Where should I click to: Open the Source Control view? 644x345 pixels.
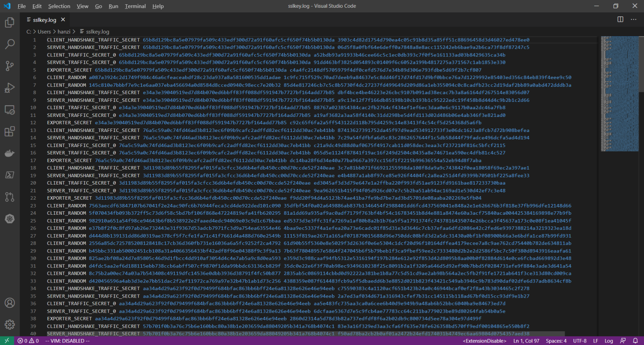[x=9, y=66]
